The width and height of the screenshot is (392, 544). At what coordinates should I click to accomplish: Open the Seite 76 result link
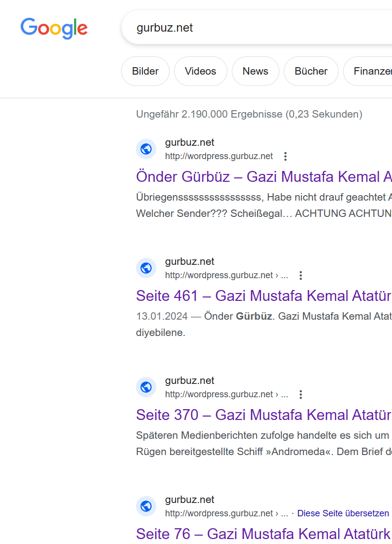click(263, 534)
